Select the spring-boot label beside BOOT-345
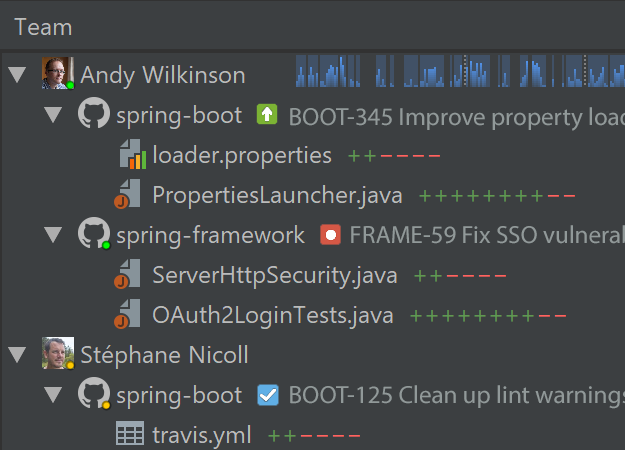This screenshot has width=625, height=450. [179, 116]
